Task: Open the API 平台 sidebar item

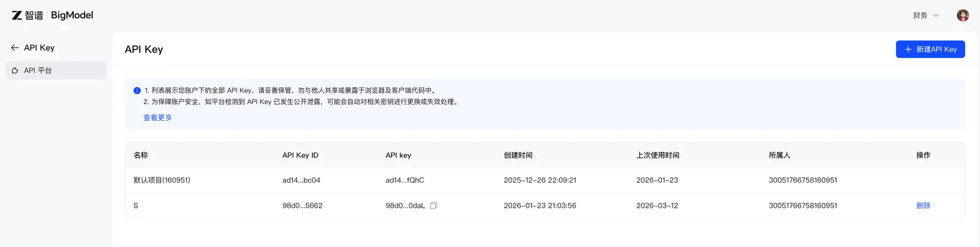Action: [x=56, y=70]
